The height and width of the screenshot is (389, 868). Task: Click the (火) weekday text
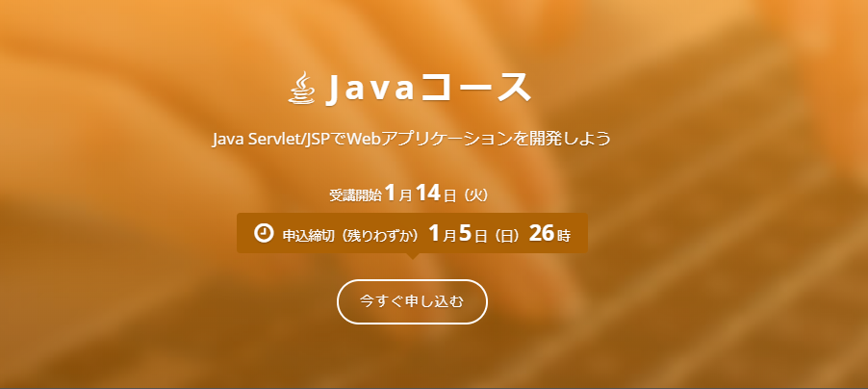tap(476, 195)
